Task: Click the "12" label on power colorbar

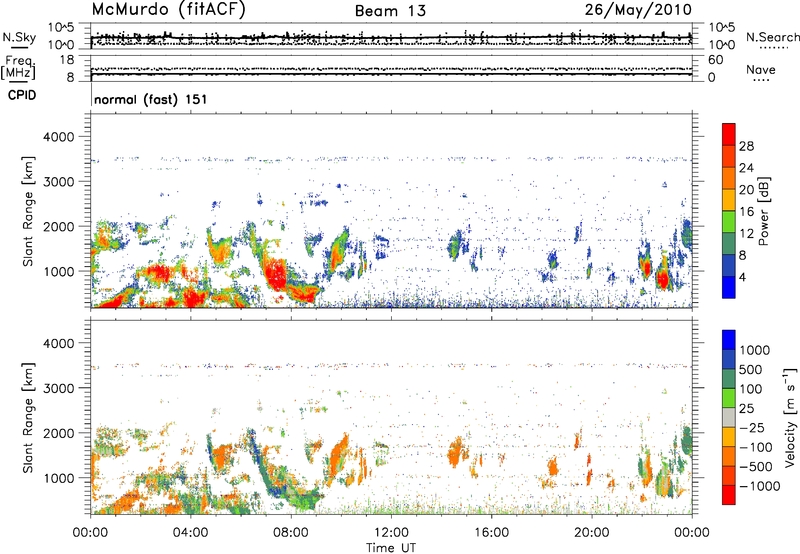Action: (x=746, y=234)
